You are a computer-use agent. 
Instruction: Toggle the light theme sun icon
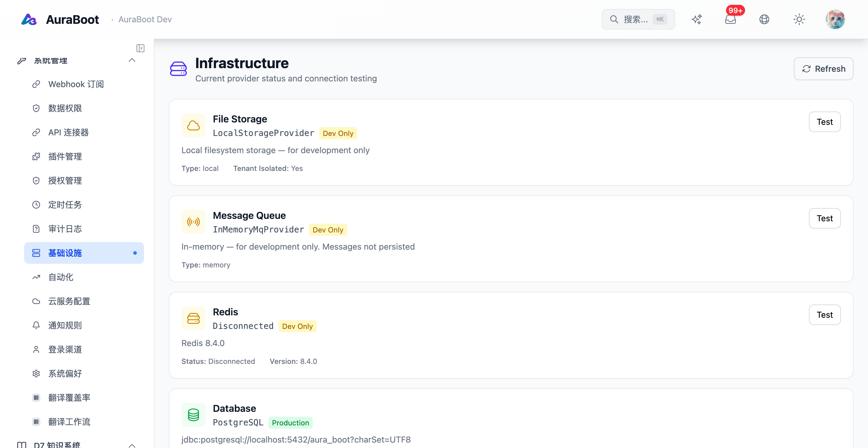coord(799,19)
